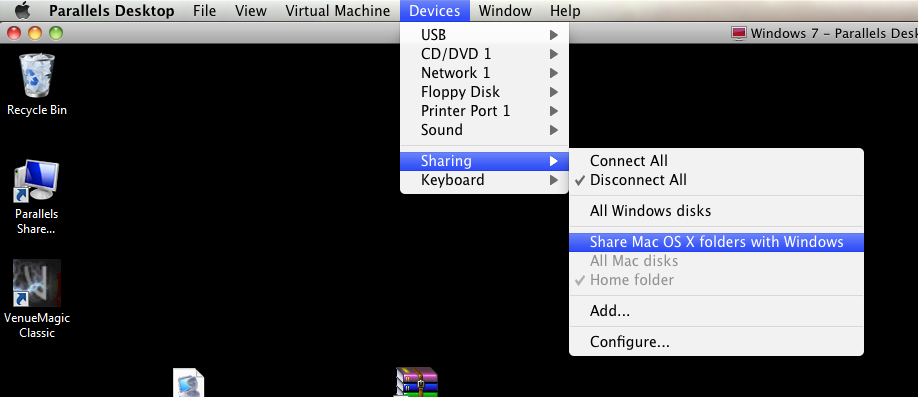Select the highlighted Sharing submenu item
918x397 pixels.
tap(484, 160)
